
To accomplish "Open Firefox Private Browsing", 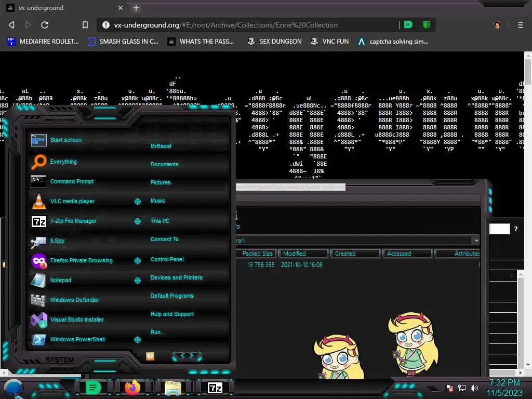I will [x=72, y=261].
